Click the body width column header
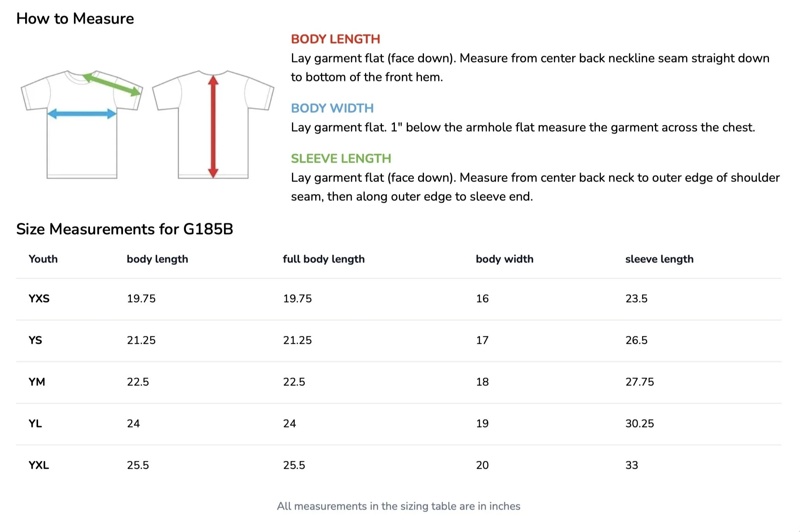This screenshot has width=800, height=532. coord(505,259)
